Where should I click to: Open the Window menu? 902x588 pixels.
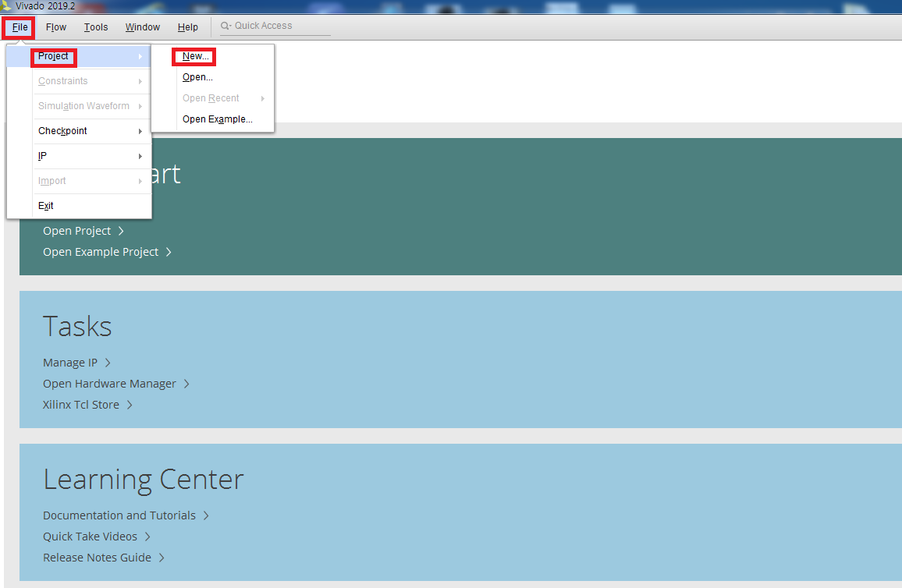point(142,27)
